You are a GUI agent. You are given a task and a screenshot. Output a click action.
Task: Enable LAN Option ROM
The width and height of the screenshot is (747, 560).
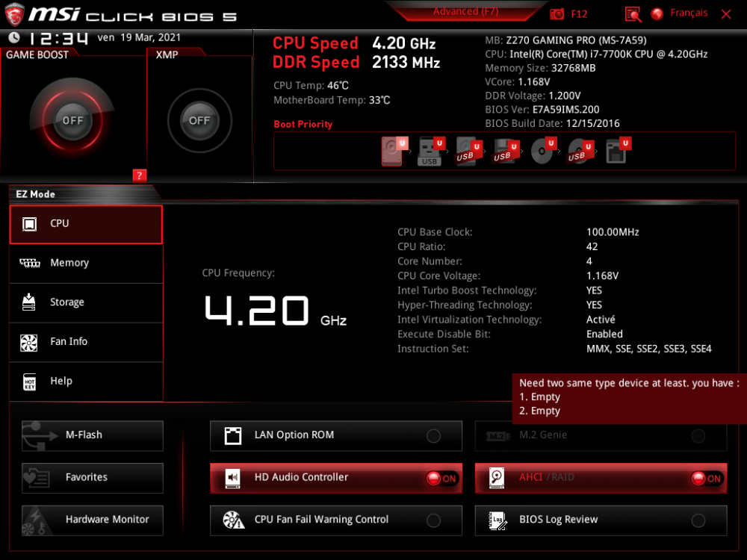pos(433,436)
